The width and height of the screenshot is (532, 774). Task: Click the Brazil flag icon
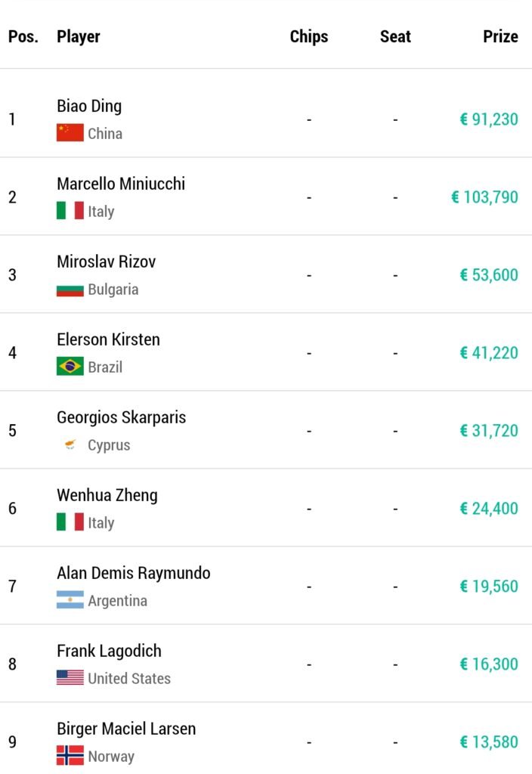(x=70, y=367)
